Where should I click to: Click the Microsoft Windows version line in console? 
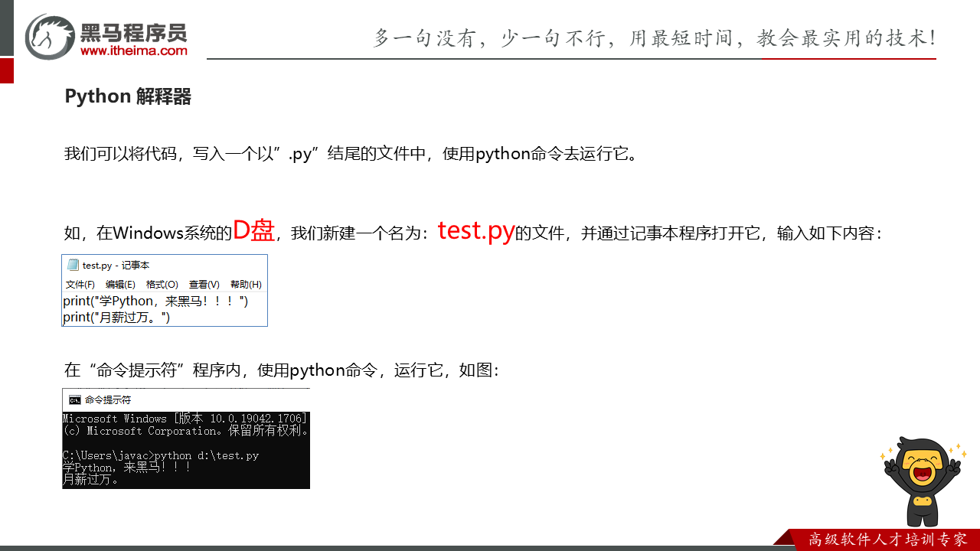tap(185, 419)
